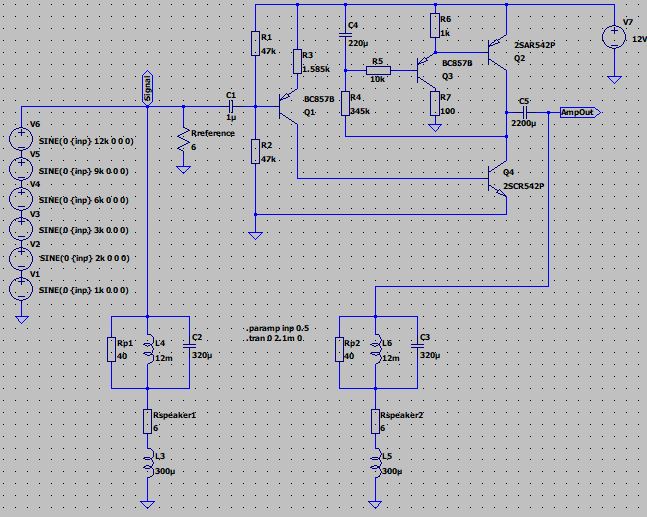
Task: Click the 220µ value text of C4
Action: 358,43
